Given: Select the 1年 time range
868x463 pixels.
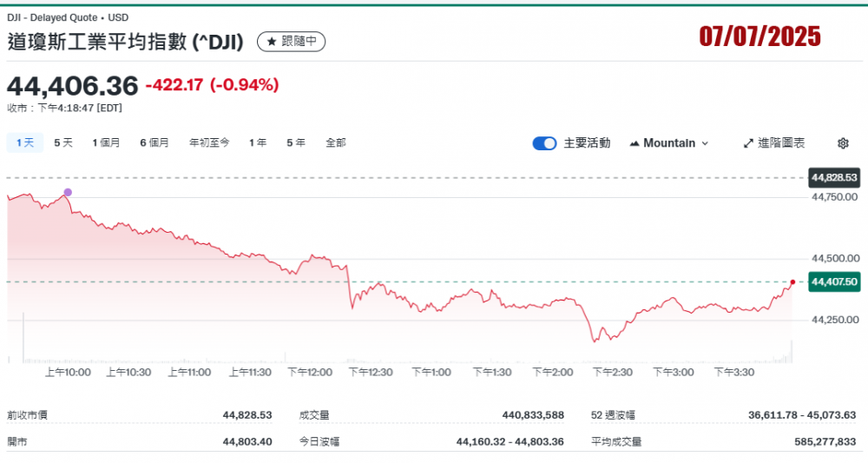Looking at the screenshot, I should (x=258, y=142).
